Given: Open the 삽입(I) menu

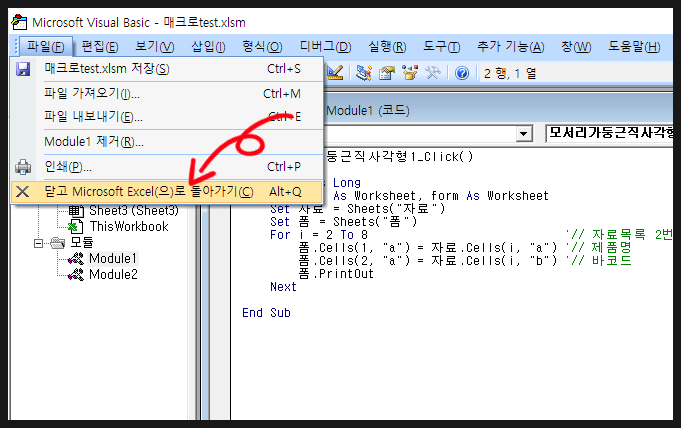Looking at the screenshot, I should pyautogui.click(x=208, y=46).
